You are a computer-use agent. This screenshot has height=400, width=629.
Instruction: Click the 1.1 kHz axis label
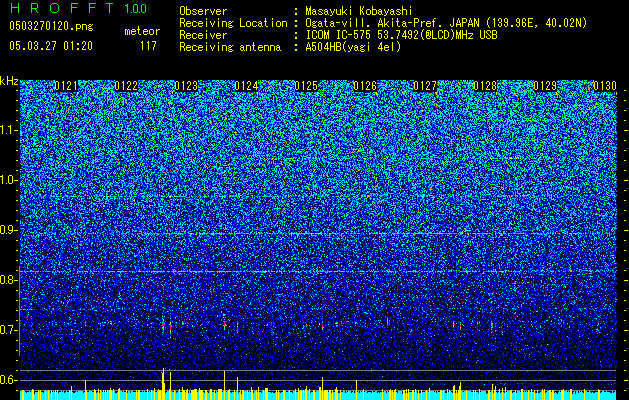[9, 130]
